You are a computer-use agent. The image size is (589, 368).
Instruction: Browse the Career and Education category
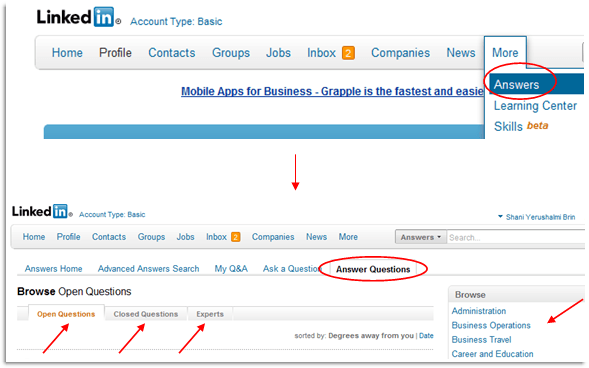(492, 354)
